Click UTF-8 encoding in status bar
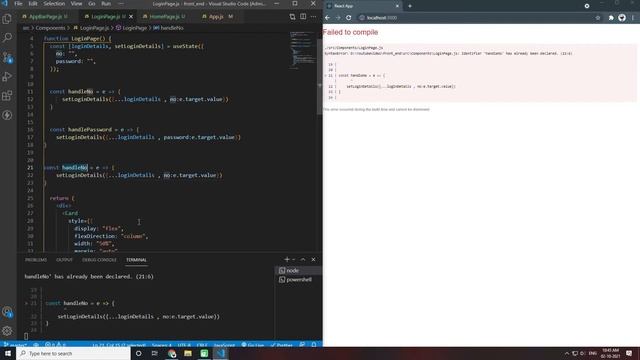Screen dimensions: 640x360 [x=184, y=345]
